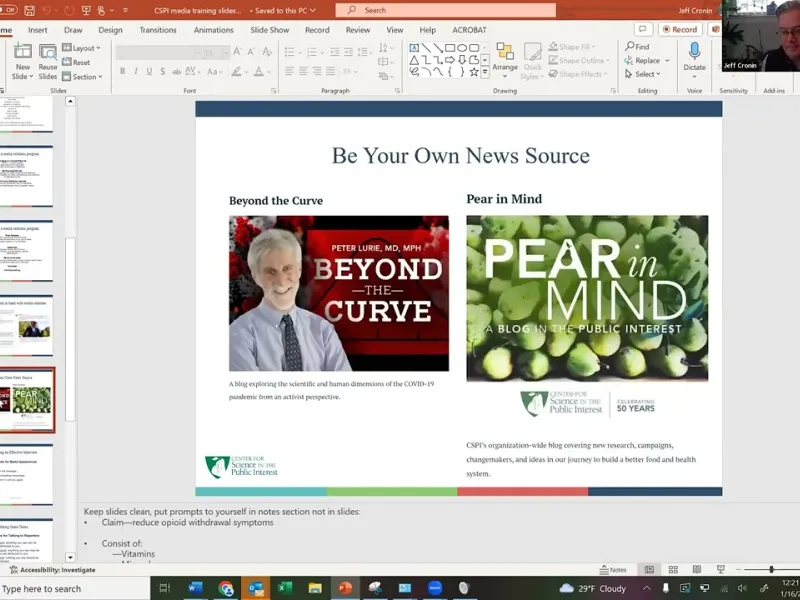Select the star shape
Screen dimensions: 800x600
pos(474,72)
